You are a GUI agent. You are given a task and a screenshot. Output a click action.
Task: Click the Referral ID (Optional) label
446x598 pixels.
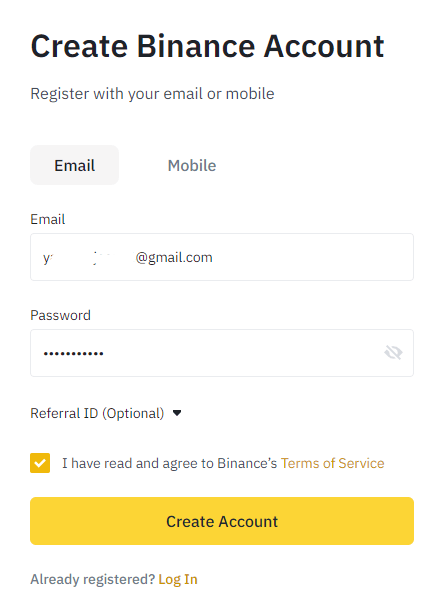point(97,413)
